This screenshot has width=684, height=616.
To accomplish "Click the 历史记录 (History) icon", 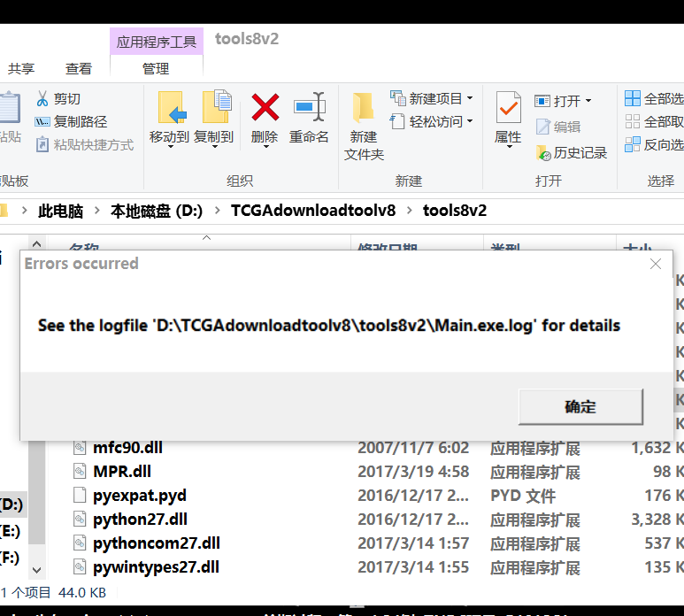I will (543, 153).
